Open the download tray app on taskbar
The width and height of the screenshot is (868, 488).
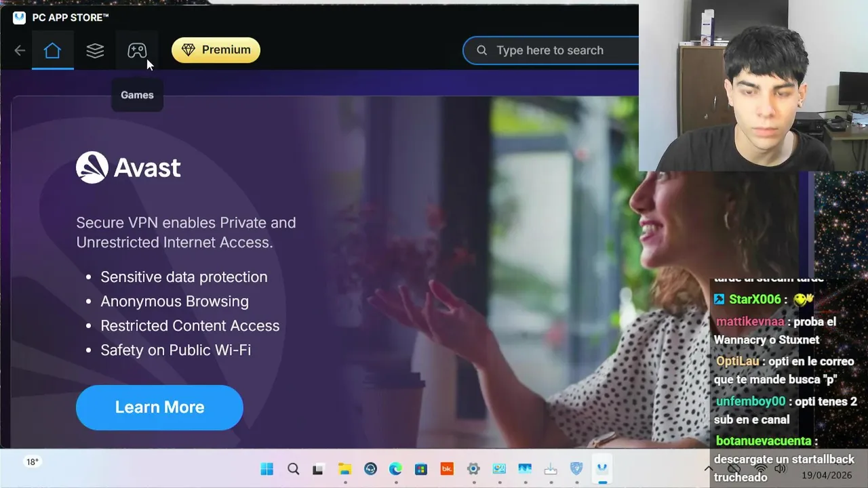[551, 469]
